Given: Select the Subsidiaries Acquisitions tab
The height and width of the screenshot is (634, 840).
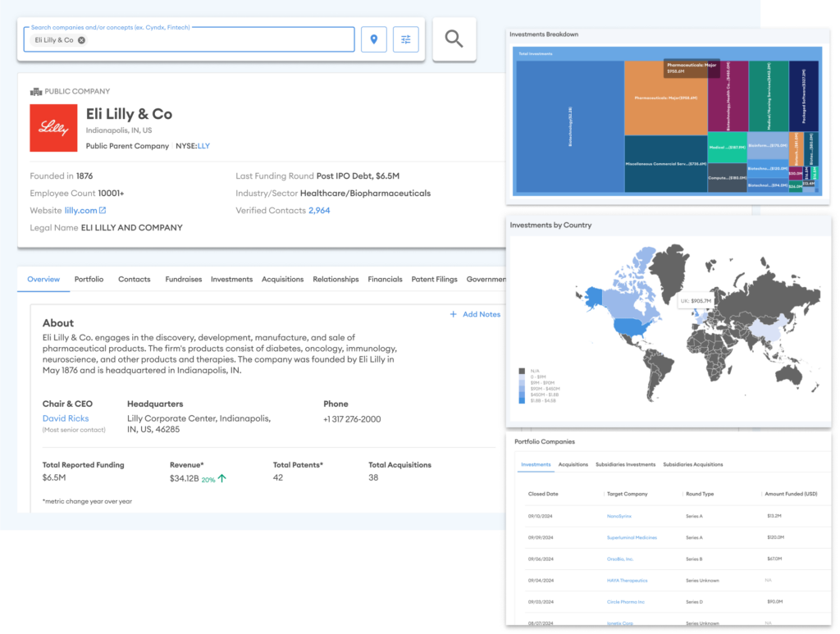Looking at the screenshot, I should (692, 464).
